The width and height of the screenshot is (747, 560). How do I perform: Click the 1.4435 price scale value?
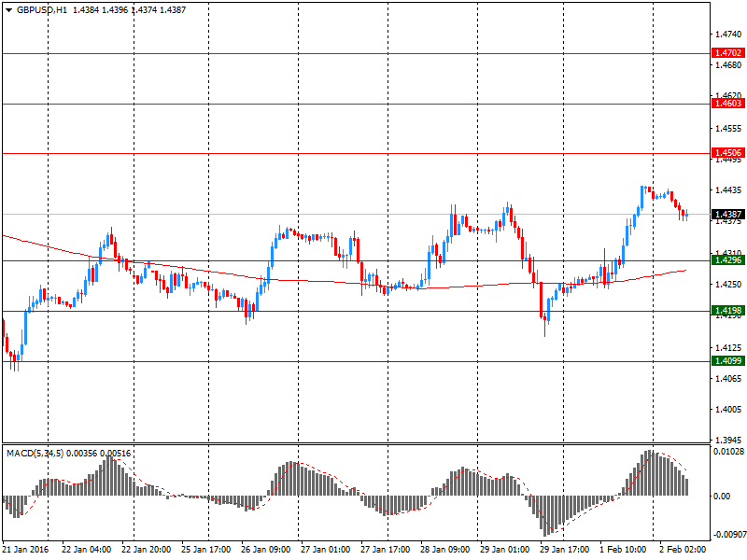[x=728, y=190]
